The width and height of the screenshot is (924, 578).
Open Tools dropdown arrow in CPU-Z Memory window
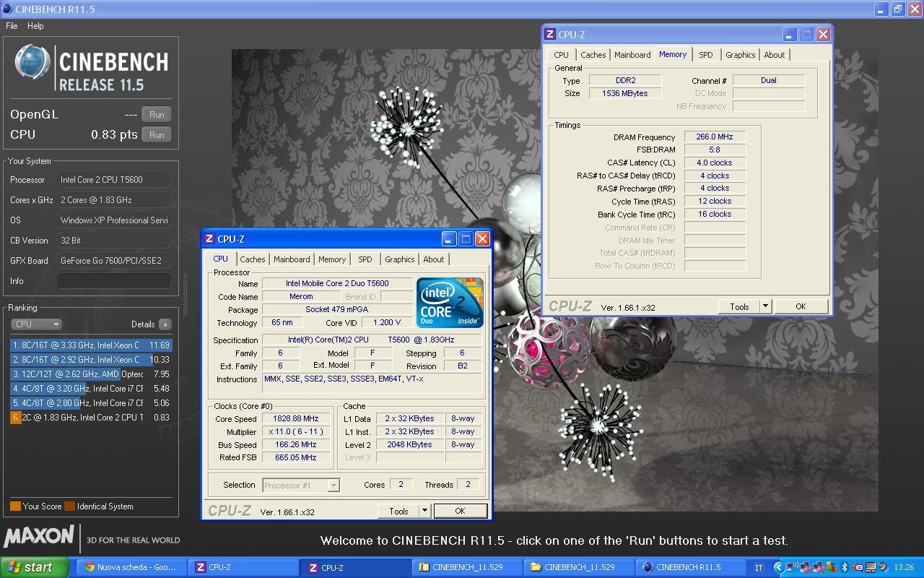(x=765, y=306)
